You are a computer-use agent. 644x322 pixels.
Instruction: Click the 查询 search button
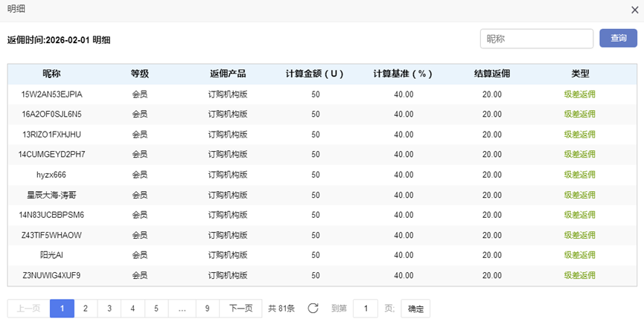(618, 39)
